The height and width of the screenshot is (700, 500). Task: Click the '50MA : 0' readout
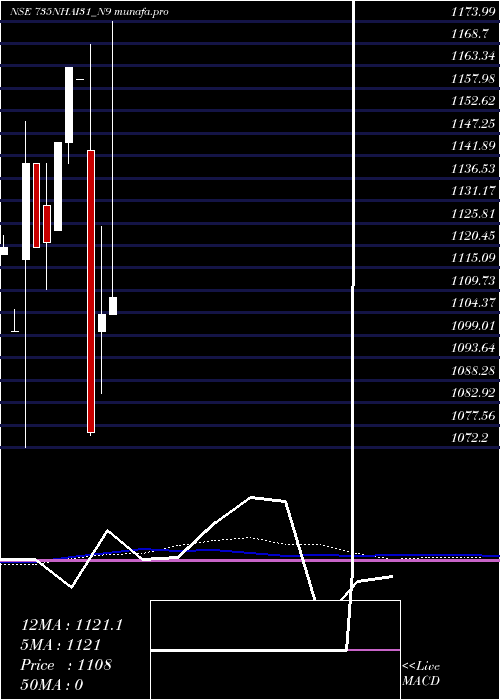pos(51,685)
